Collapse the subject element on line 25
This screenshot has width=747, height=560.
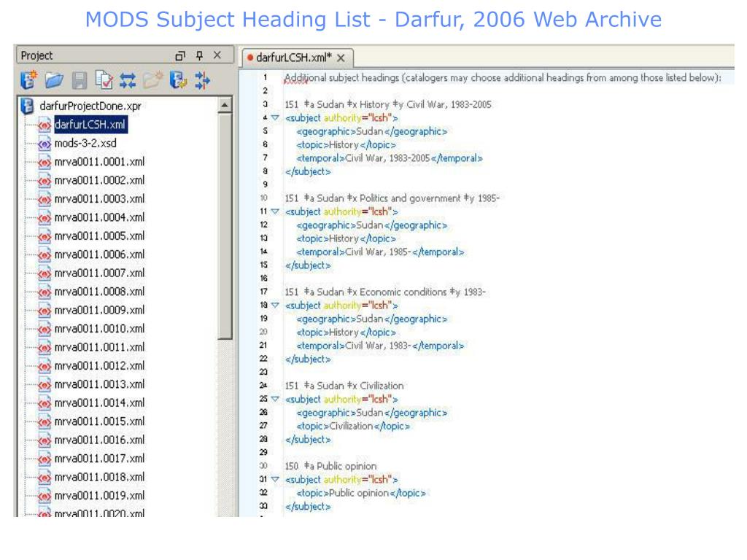(x=275, y=399)
